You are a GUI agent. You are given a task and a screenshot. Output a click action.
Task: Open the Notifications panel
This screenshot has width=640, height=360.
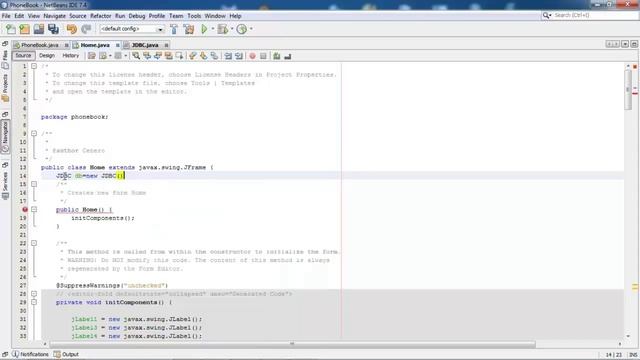(31, 354)
